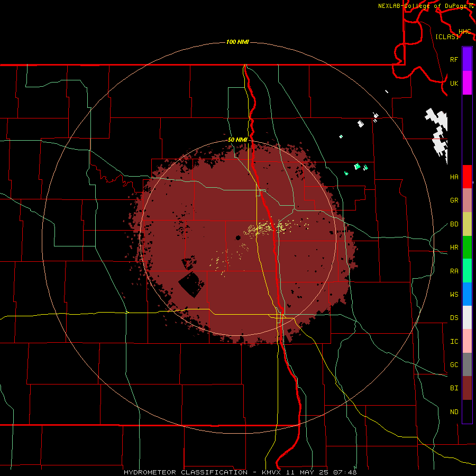Click the ND legend label
The height and width of the screenshot is (476, 476).
click(x=454, y=411)
